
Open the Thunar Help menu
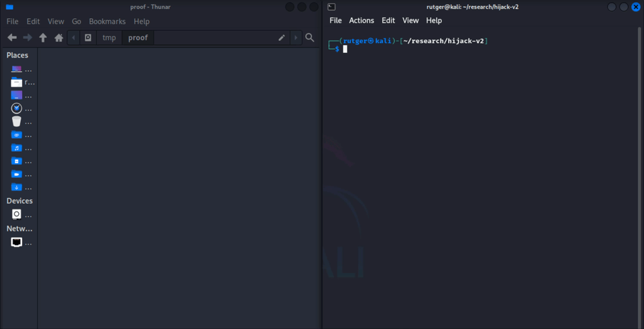click(x=142, y=21)
